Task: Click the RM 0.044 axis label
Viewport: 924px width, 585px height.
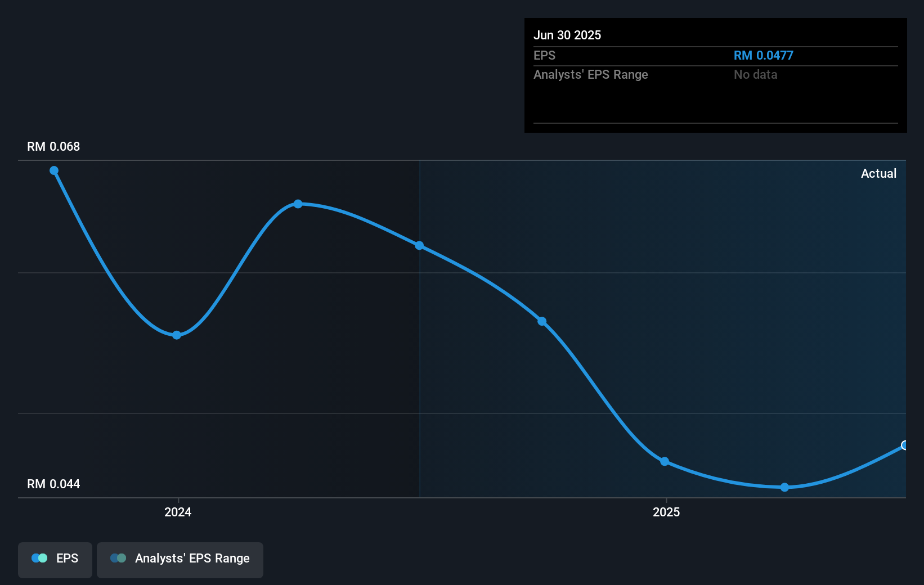Action: point(53,484)
